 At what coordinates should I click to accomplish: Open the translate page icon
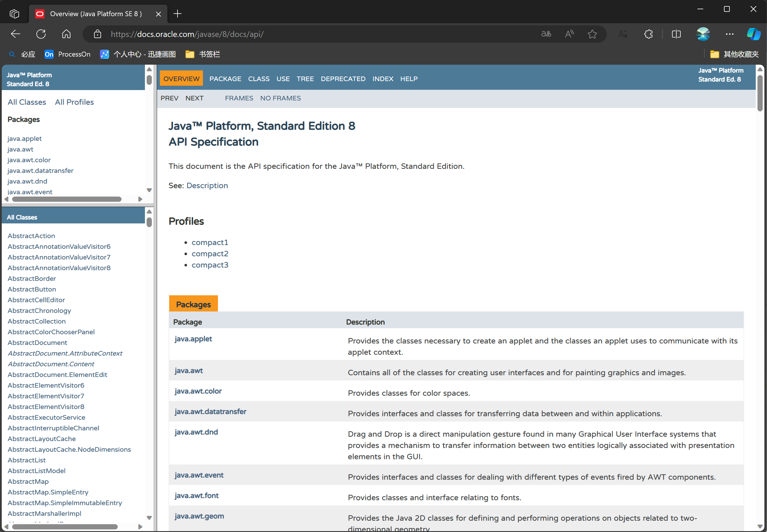point(546,34)
